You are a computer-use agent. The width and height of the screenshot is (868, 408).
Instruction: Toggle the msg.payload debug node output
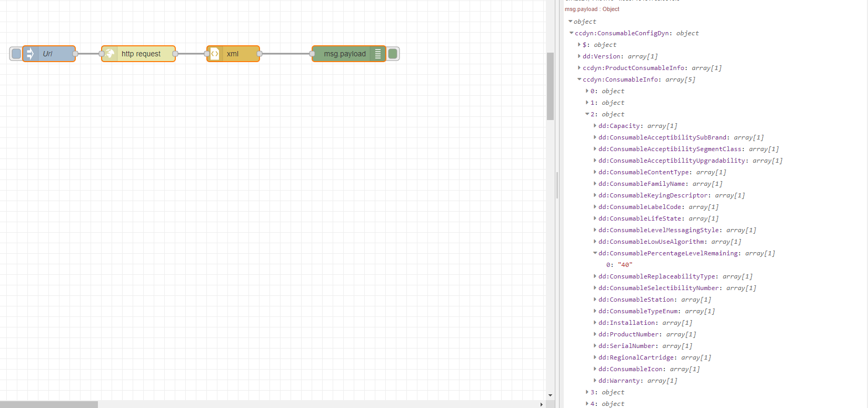(393, 54)
